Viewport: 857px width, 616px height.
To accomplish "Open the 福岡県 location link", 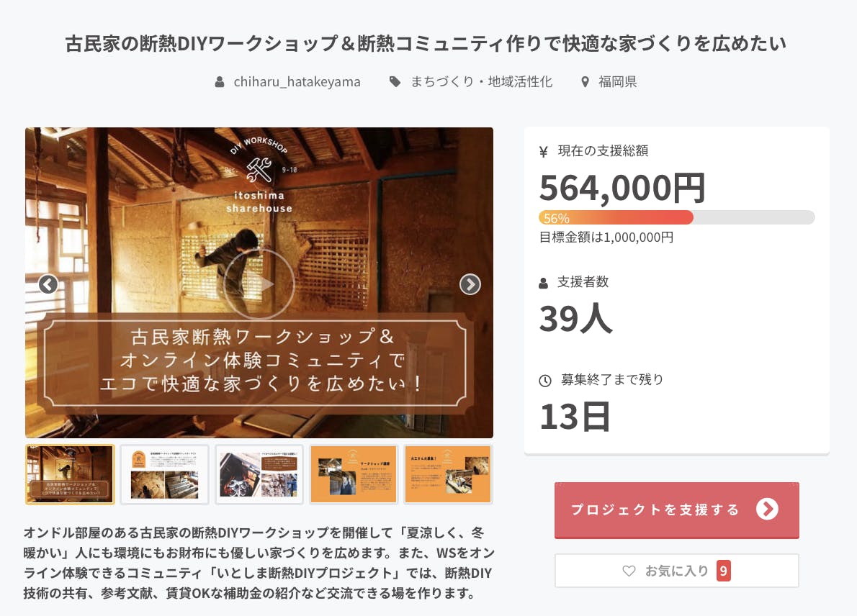I will [x=618, y=82].
